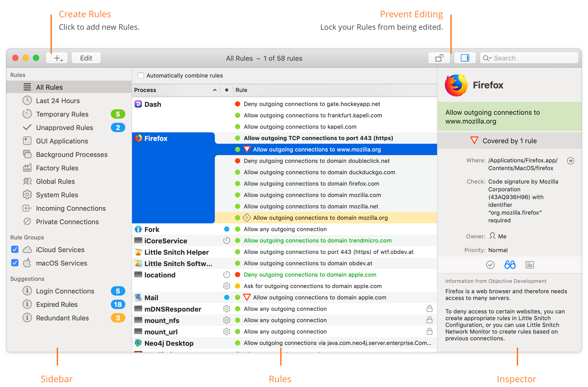Click the lock icon on mount_url row
The image size is (588, 387).
429,331
